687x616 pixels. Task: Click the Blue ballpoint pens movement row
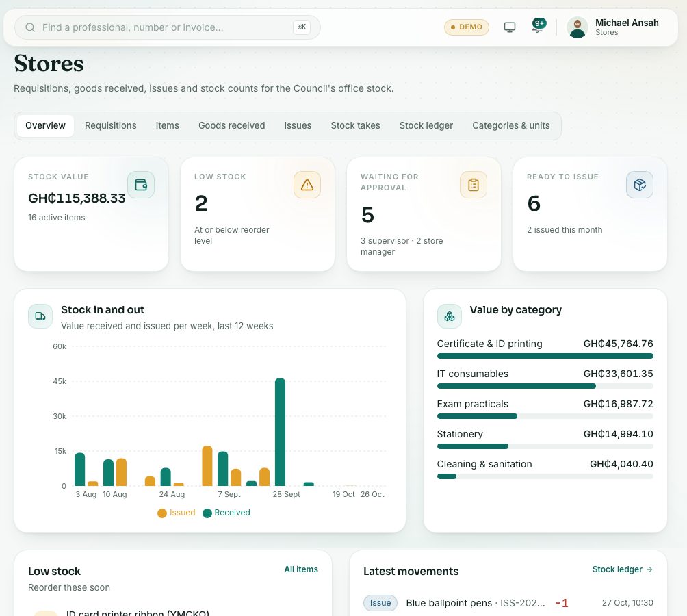pyautogui.click(x=508, y=603)
